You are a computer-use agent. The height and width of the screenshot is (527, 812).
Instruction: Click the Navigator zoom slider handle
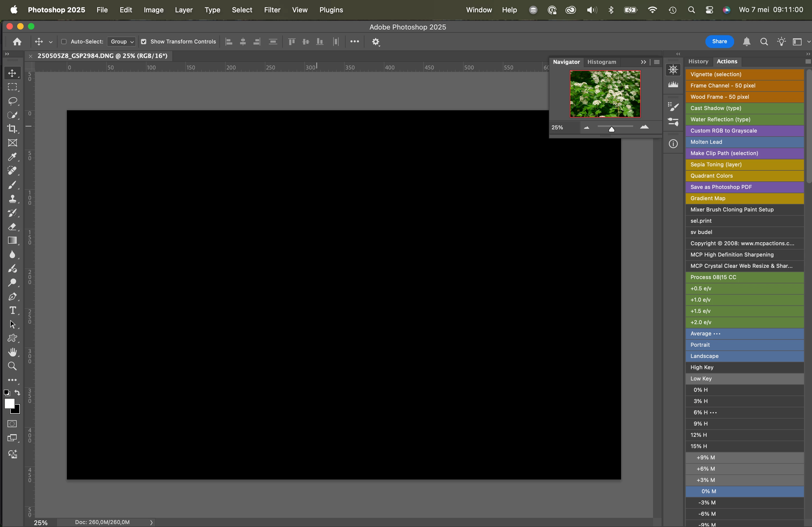point(612,129)
